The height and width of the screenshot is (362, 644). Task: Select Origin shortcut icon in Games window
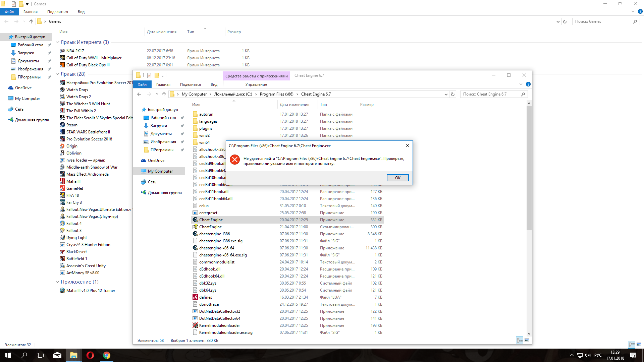62,146
